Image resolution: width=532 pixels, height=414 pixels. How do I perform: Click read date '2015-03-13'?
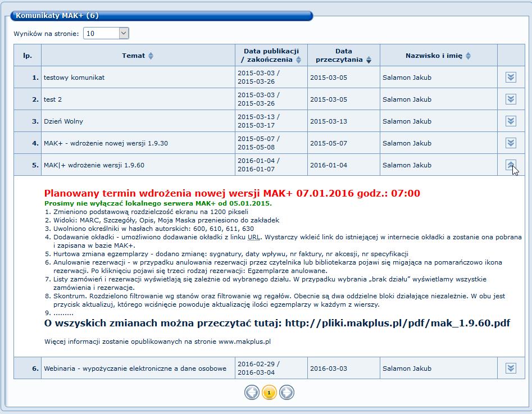click(329, 121)
